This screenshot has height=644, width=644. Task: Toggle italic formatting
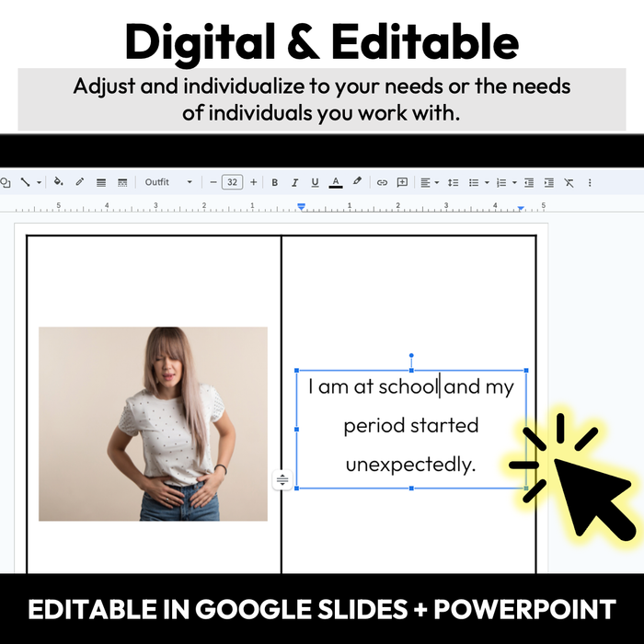pos(295,182)
